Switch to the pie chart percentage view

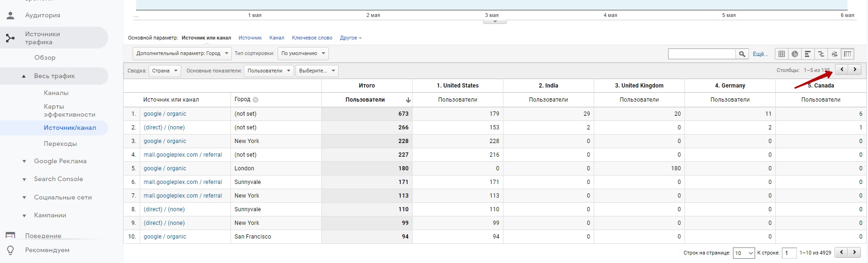795,54
